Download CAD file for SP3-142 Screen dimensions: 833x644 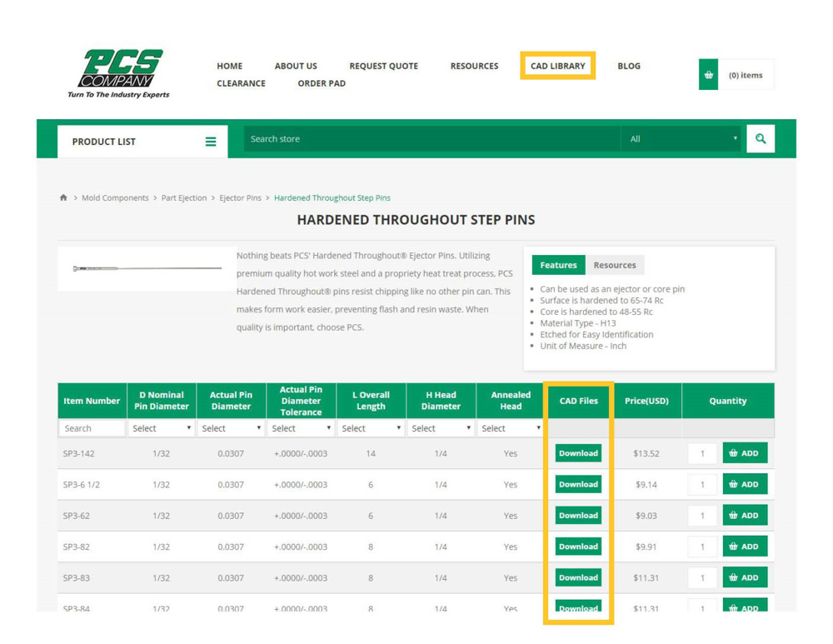tap(578, 453)
